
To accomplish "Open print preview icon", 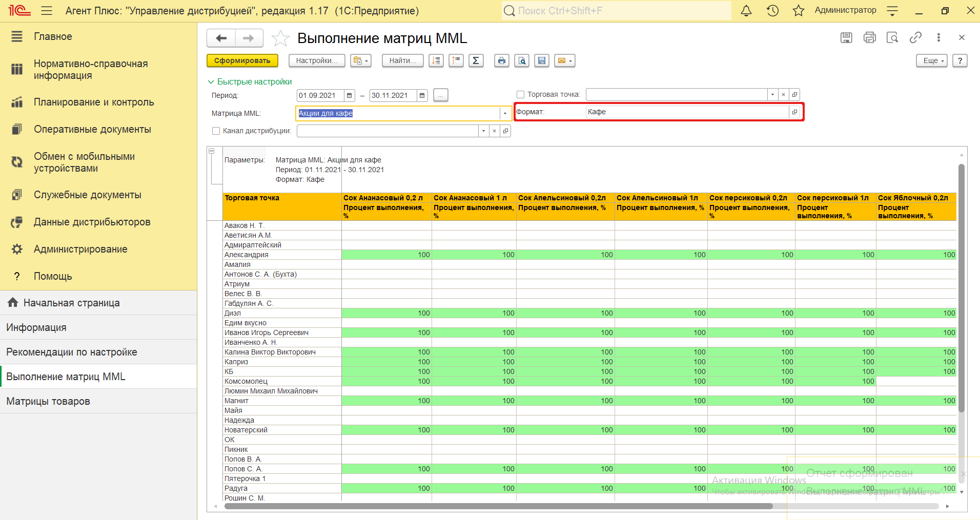I will (522, 60).
